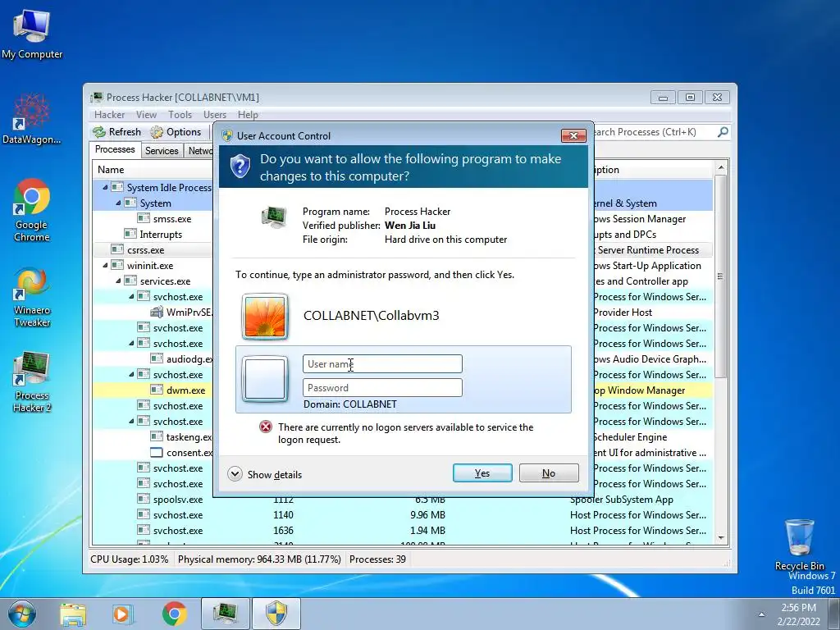Image resolution: width=840 pixels, height=630 pixels.
Task: Collapse the svchost.exe node above audiodg
Action: coord(131,343)
